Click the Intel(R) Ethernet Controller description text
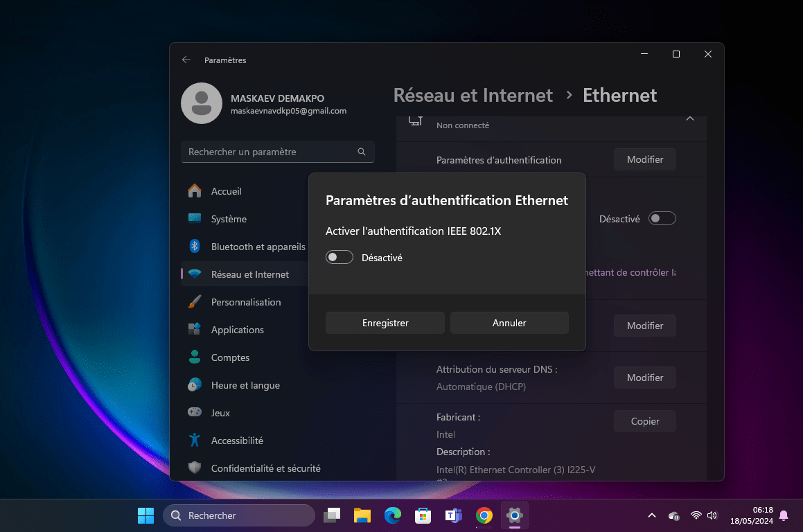 click(x=515, y=470)
